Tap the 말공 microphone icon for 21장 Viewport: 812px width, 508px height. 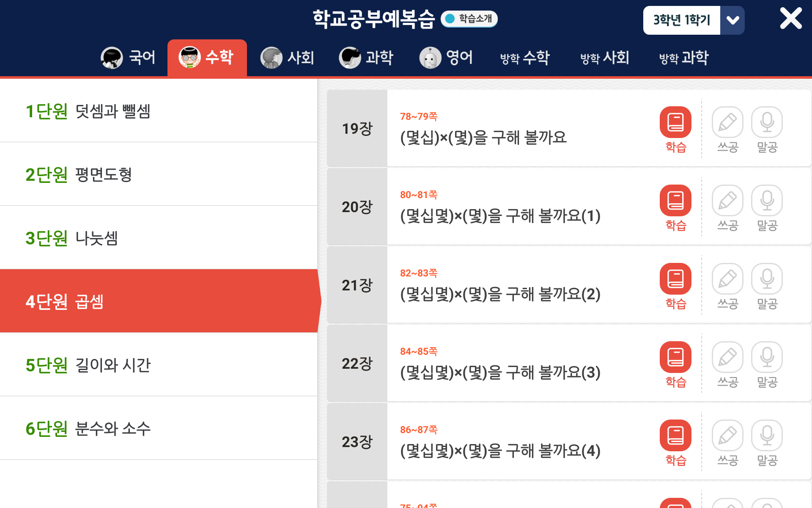(767, 279)
